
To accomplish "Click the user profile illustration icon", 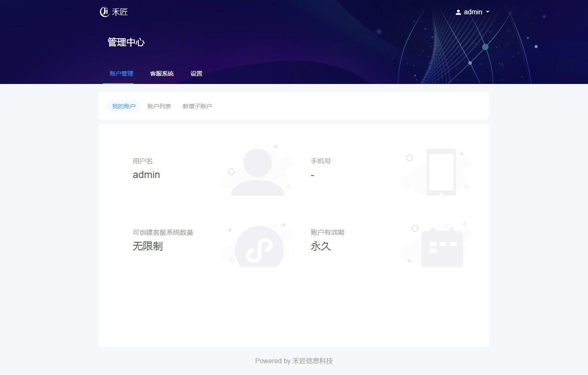I will click(257, 170).
